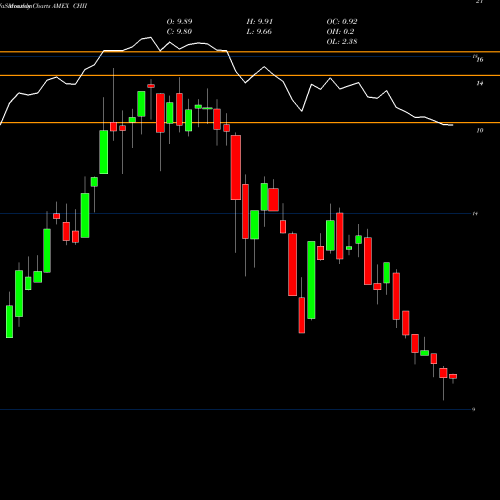Screen dimensions: 500x500
Task: Click the 'OH: 0.2' value
Action: click(340, 32)
